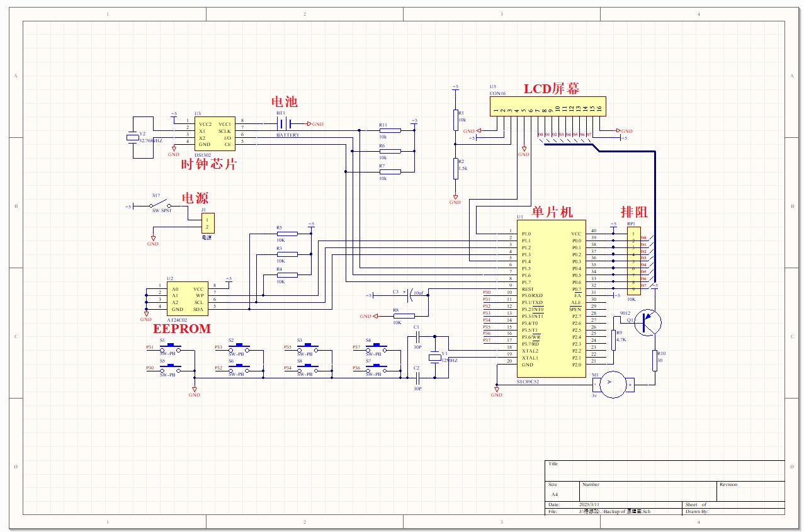Select the REST pin 9 label
The height and width of the screenshot is (532, 804).
coord(528,289)
